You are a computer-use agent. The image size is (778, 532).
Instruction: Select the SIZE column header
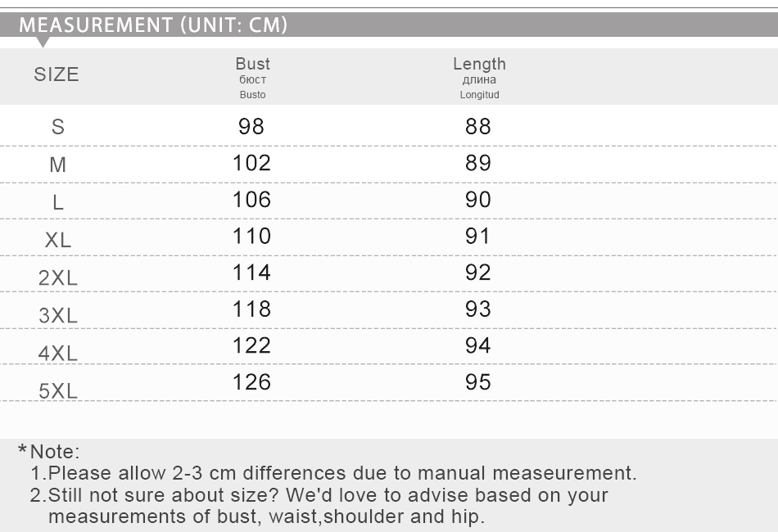pyautogui.click(x=57, y=74)
